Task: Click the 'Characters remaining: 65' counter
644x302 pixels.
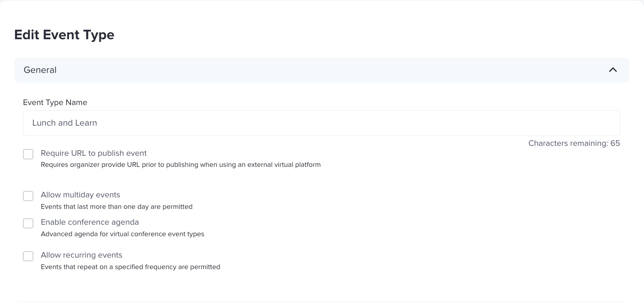Action: 574,143
